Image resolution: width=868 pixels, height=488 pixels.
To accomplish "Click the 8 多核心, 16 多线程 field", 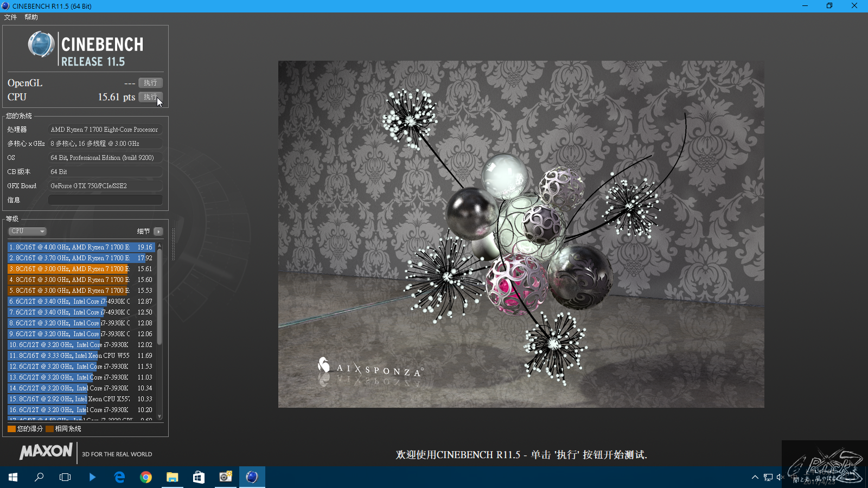I will coord(105,144).
